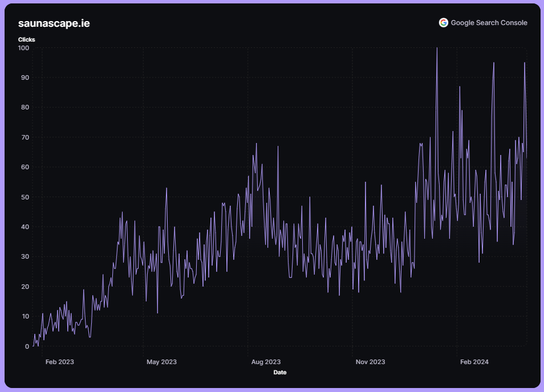Screen dimensions: 544x392
Task: Click the Feb 2023 date label
Action: pos(59,362)
